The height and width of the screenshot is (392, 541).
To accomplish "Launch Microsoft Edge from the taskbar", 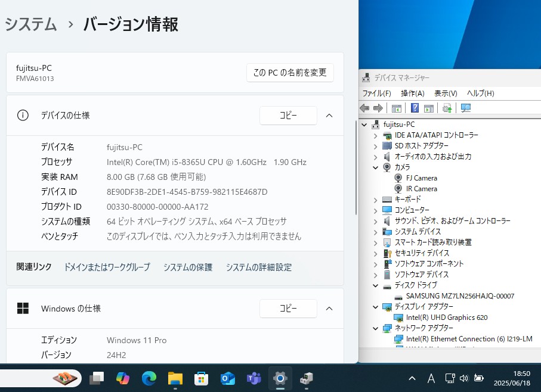I will click(x=149, y=378).
